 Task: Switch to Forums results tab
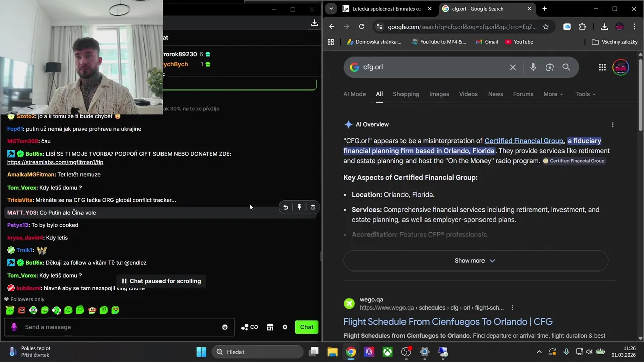click(x=523, y=94)
